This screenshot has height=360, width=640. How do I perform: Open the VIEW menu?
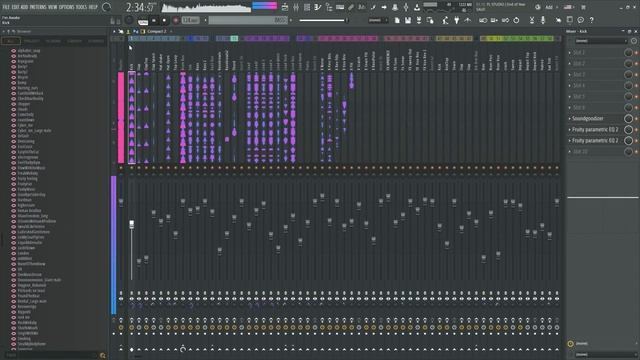coord(52,7)
